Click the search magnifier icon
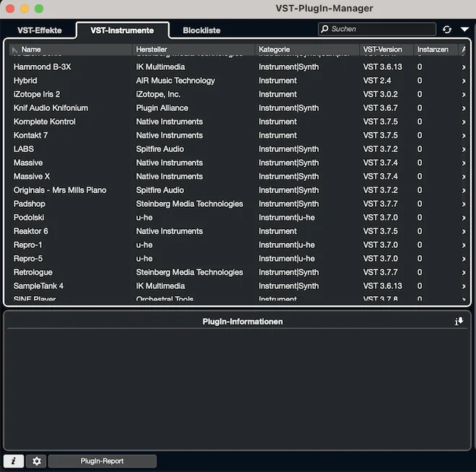 (325, 29)
